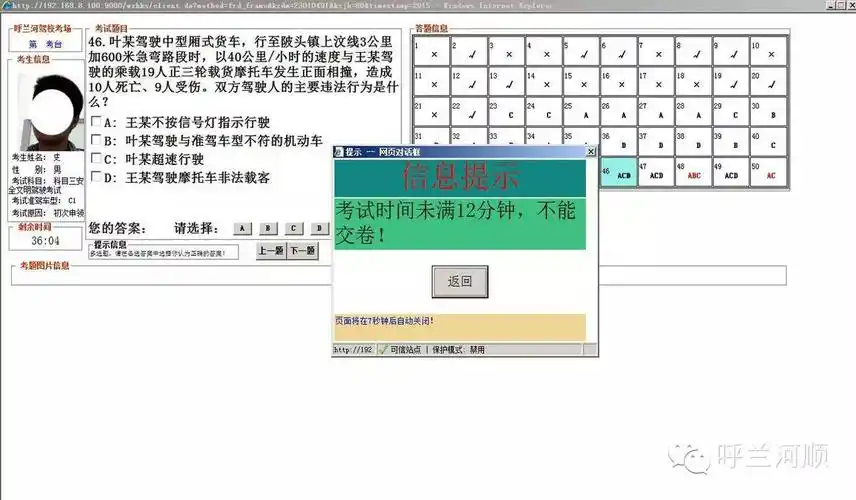Check option D 王某驾驶摩托车非法载客
This screenshot has height=500, width=856.
point(96,177)
